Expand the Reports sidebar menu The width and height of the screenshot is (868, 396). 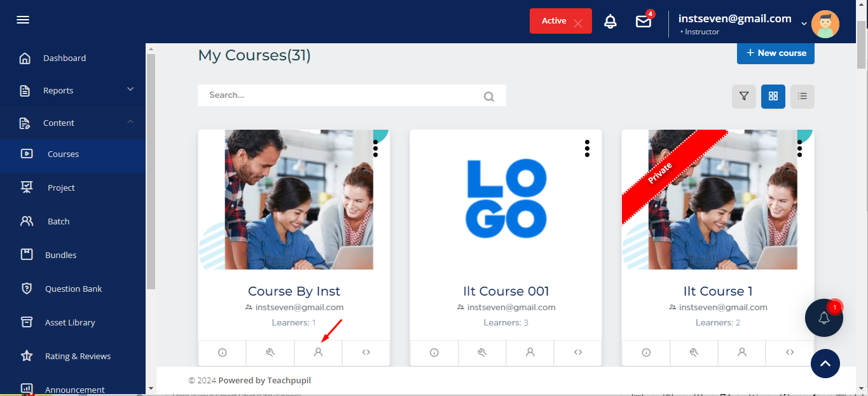pyautogui.click(x=130, y=90)
